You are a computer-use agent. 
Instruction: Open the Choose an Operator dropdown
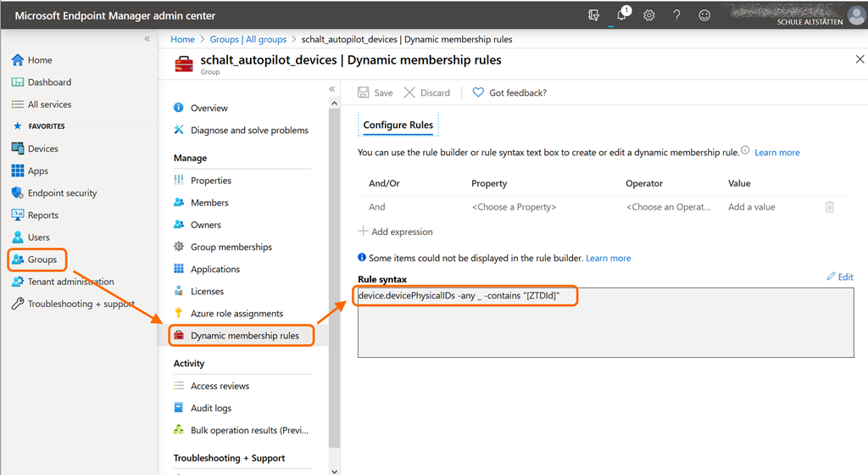(668, 207)
